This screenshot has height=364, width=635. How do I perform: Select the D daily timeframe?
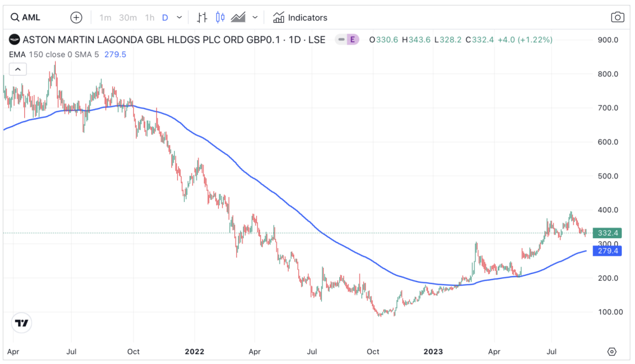pyautogui.click(x=165, y=17)
